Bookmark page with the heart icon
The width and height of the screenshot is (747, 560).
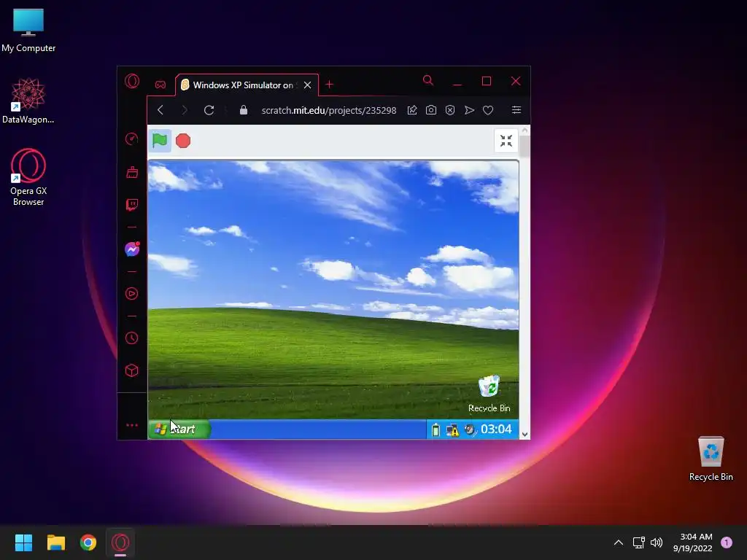coord(488,110)
